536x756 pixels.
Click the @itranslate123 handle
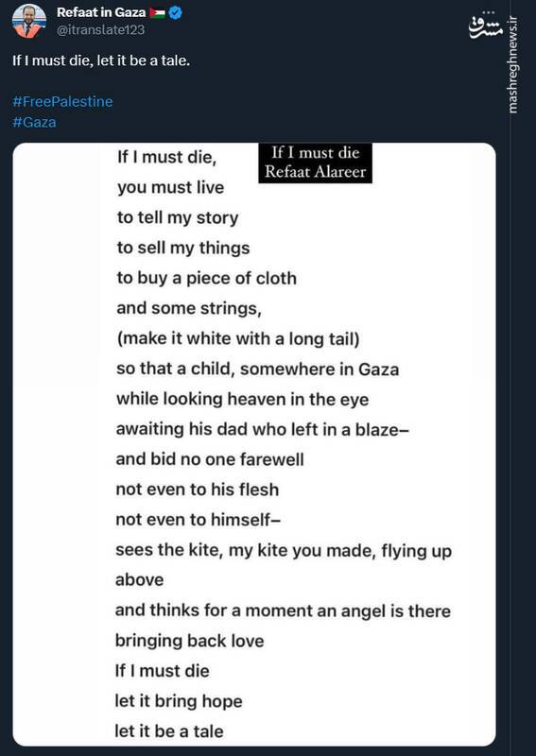(101, 30)
